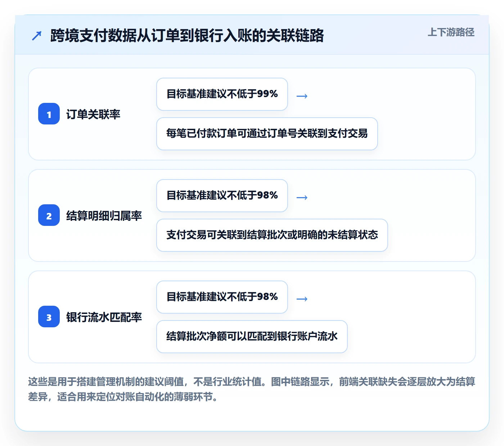Screen dimensions: 504x446
Task: Click the diagonal arrow icon beside the title
Action: [x=37, y=36]
